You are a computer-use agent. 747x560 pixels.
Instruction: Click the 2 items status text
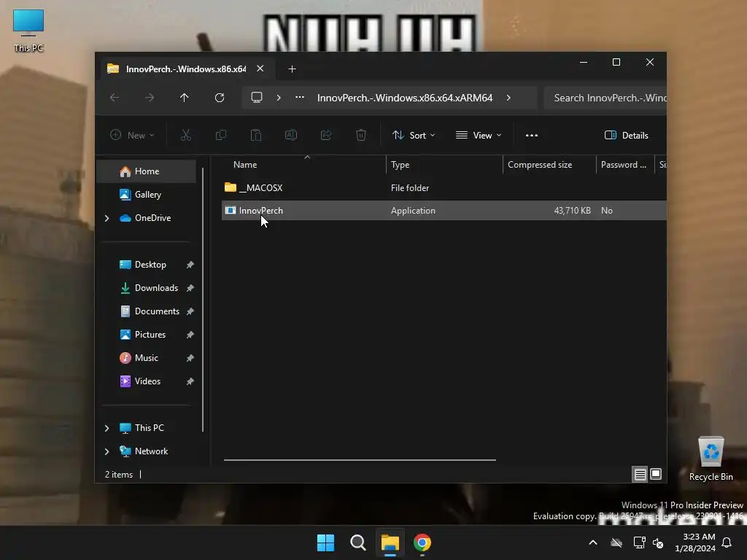[x=119, y=475]
